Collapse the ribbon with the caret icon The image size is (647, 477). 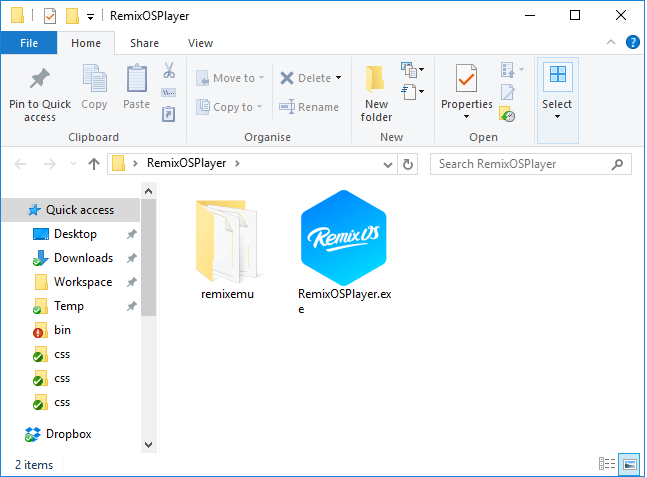point(611,42)
